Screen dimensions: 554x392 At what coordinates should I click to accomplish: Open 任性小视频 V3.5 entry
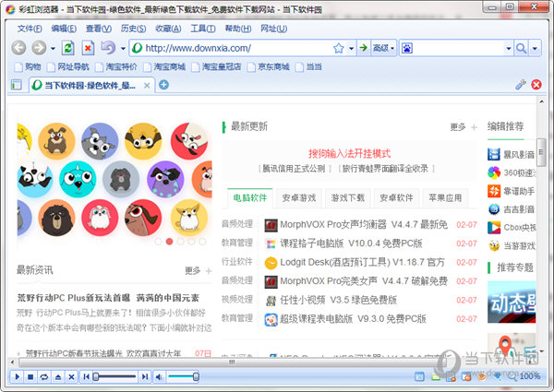click(x=339, y=300)
